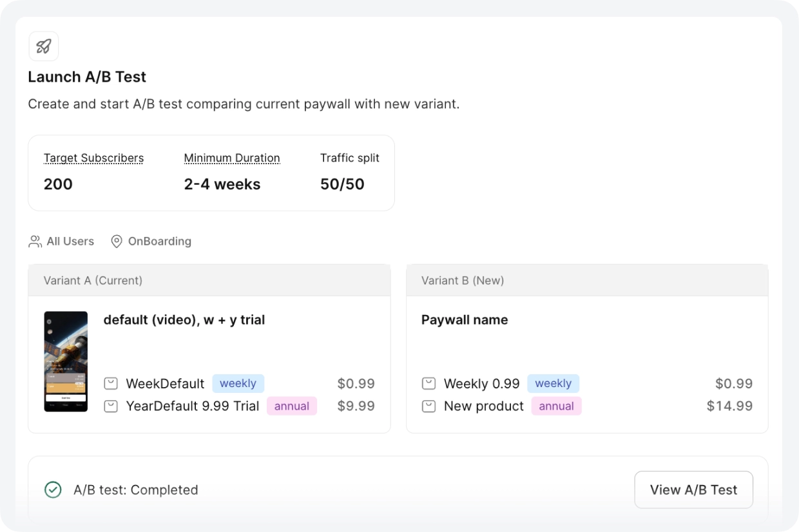Screen dimensions: 799x532
Task: Click the OnBoarding placement pin icon
Action: (116, 241)
